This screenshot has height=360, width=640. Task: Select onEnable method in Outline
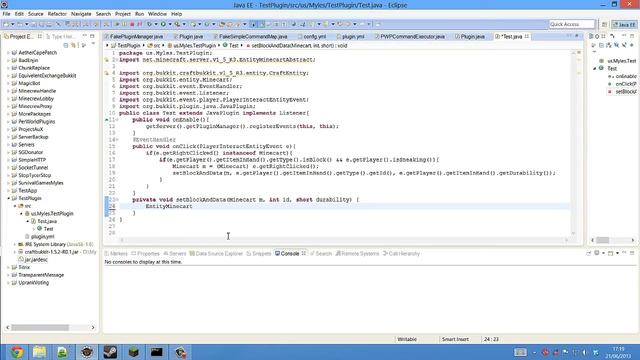click(x=626, y=76)
